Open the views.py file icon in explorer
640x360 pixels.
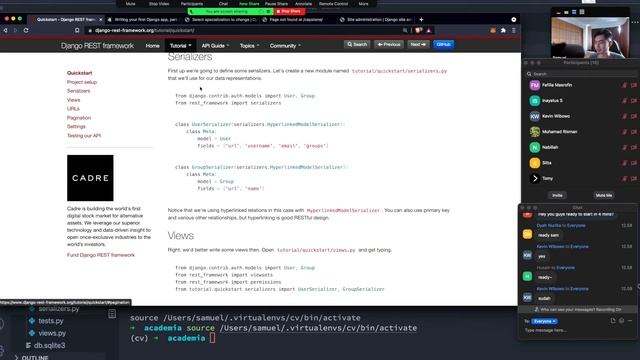32,333
